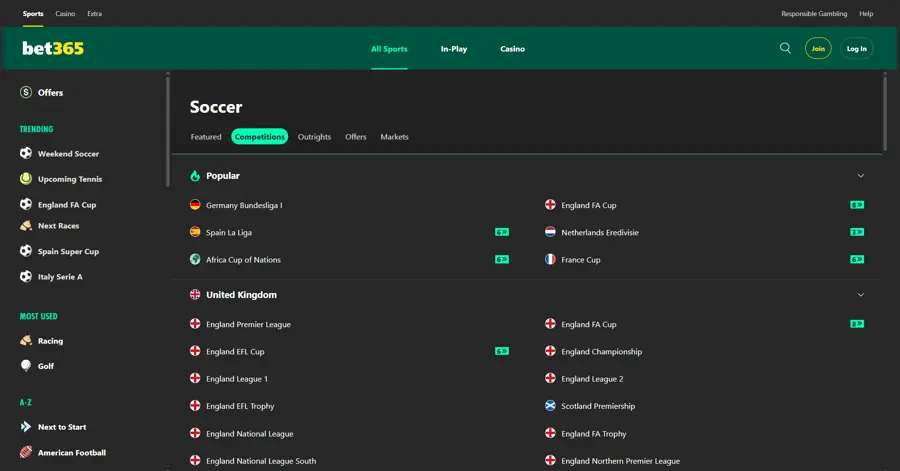Click the Scotland flag beside Scotland Premiership
900x471 pixels.
550,406
